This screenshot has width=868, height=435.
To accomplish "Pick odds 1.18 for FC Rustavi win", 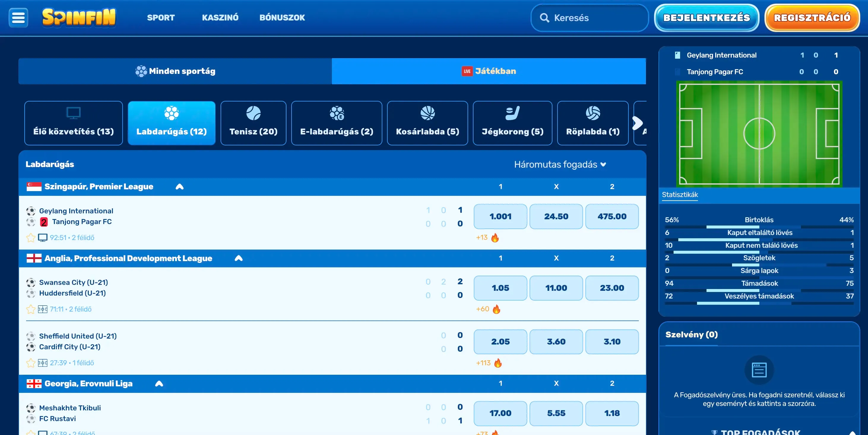I will [x=612, y=413].
